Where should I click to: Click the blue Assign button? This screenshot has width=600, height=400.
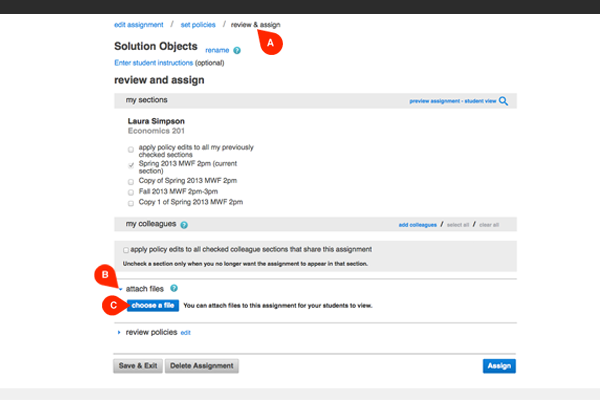click(x=499, y=366)
